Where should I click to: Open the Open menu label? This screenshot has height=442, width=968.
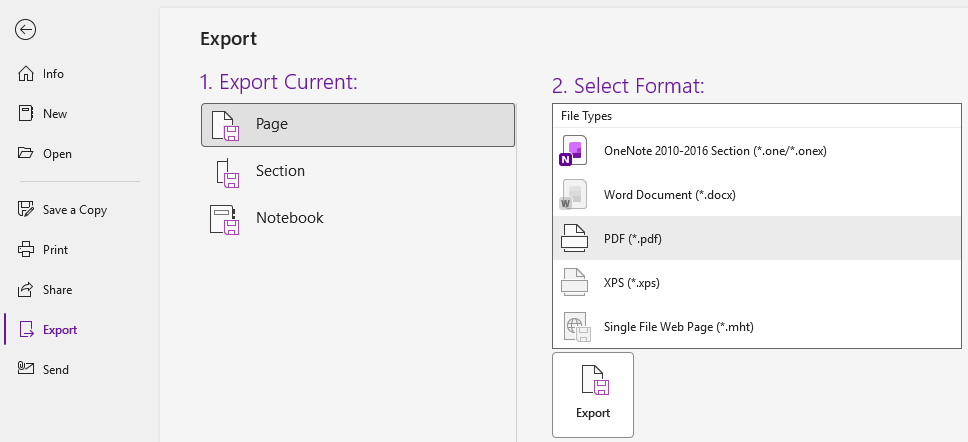pos(57,154)
